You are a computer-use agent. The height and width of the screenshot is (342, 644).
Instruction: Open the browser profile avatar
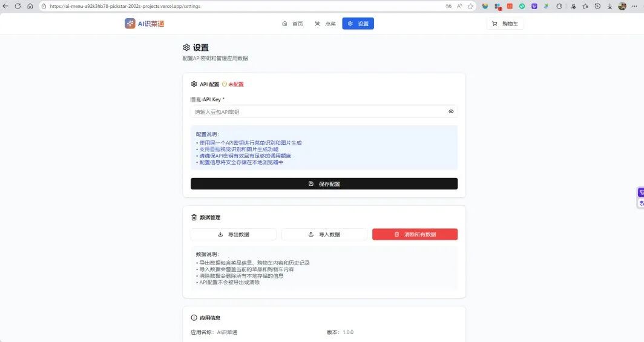pos(622,6)
